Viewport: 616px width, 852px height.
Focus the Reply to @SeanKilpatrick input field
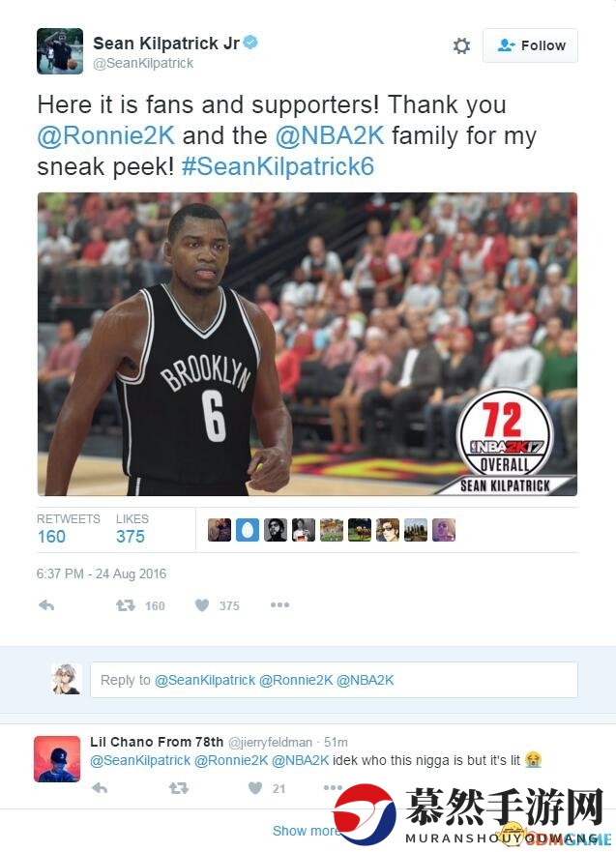(x=334, y=680)
